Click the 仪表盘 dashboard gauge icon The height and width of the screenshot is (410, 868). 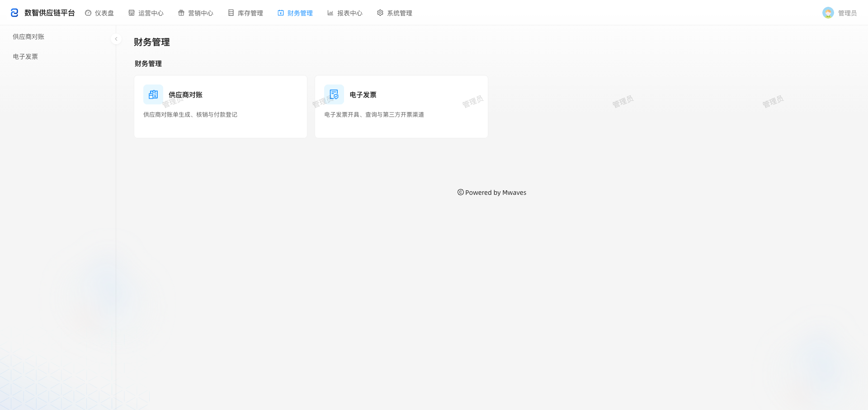(88, 13)
